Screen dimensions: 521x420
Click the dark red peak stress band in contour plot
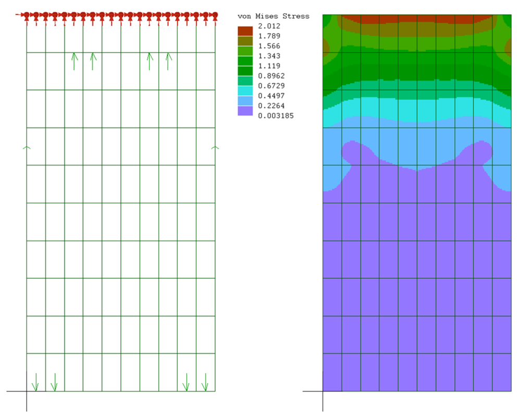(x=417, y=19)
